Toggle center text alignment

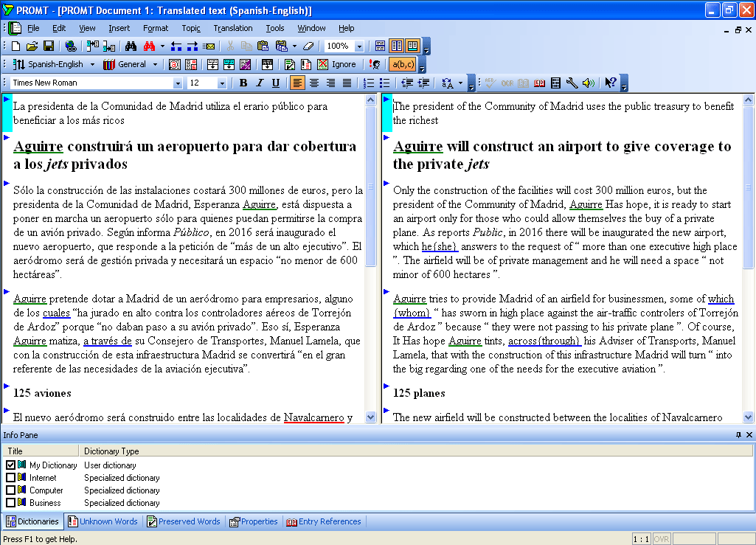(x=314, y=83)
